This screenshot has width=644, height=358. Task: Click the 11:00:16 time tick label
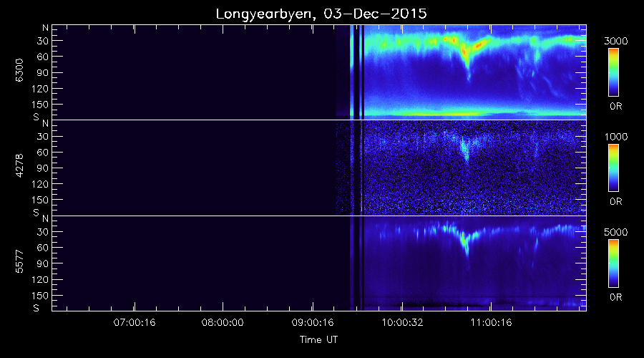coord(491,323)
